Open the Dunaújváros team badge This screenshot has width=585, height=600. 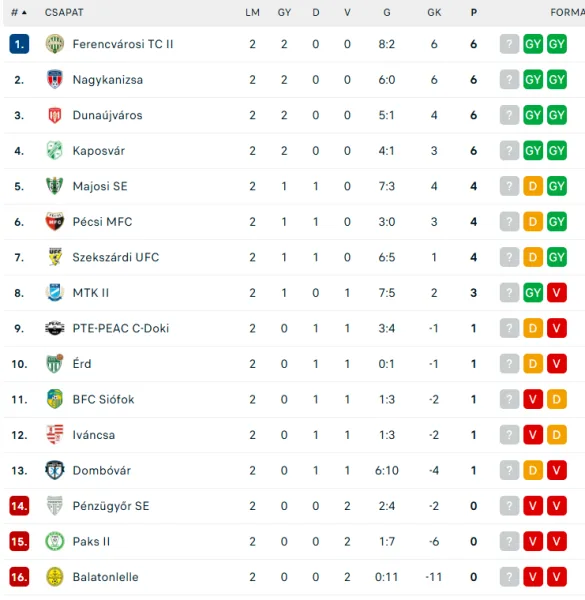pos(55,115)
